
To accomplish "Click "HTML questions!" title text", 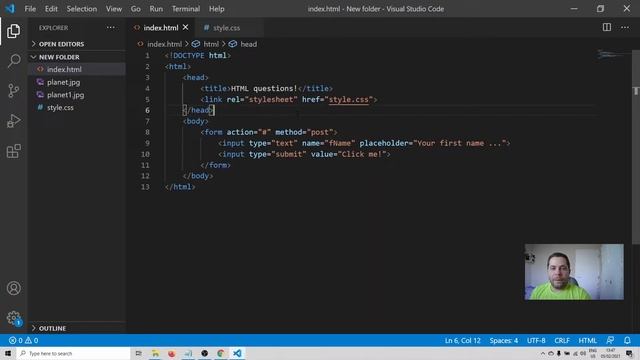I will (264, 88).
